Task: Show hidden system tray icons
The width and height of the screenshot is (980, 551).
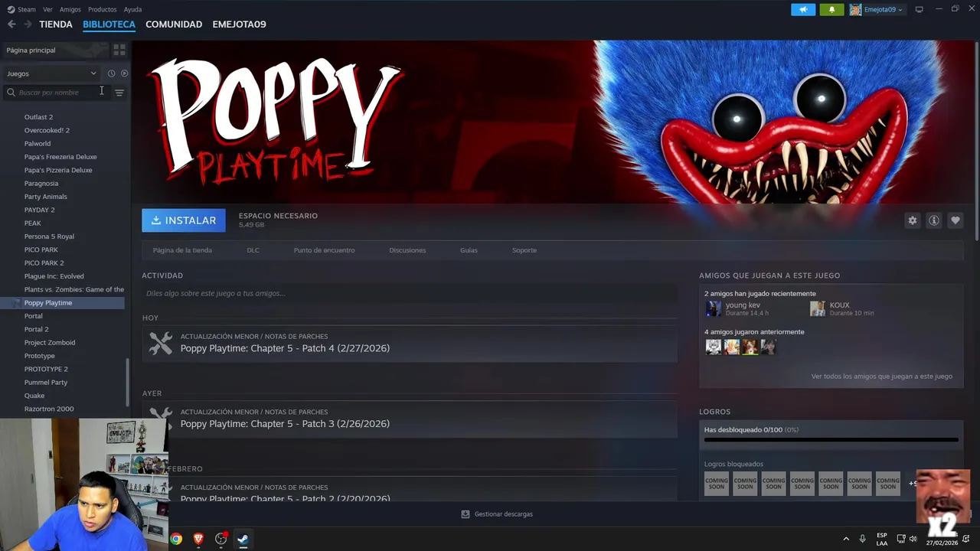Action: (846, 539)
